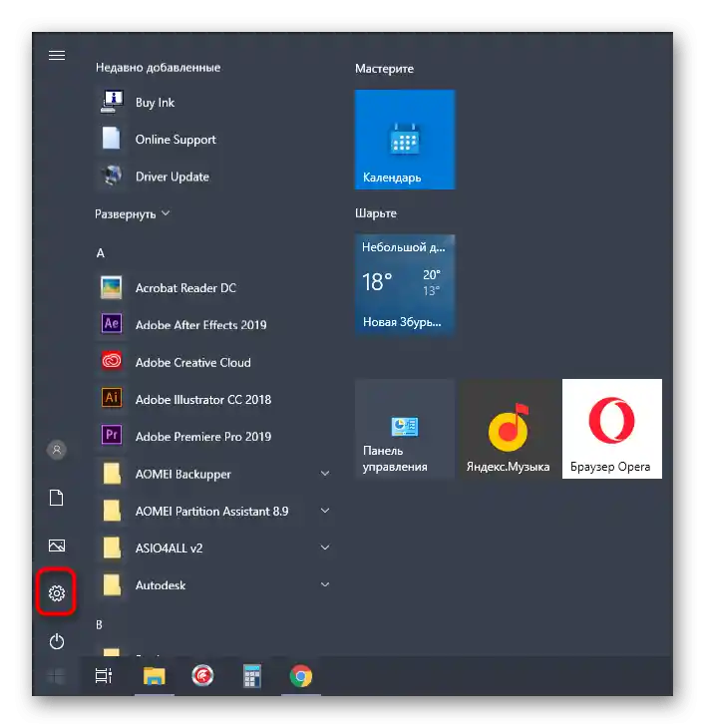Launch Яндекс.Музыка tile
The image size is (705, 728).
point(509,429)
